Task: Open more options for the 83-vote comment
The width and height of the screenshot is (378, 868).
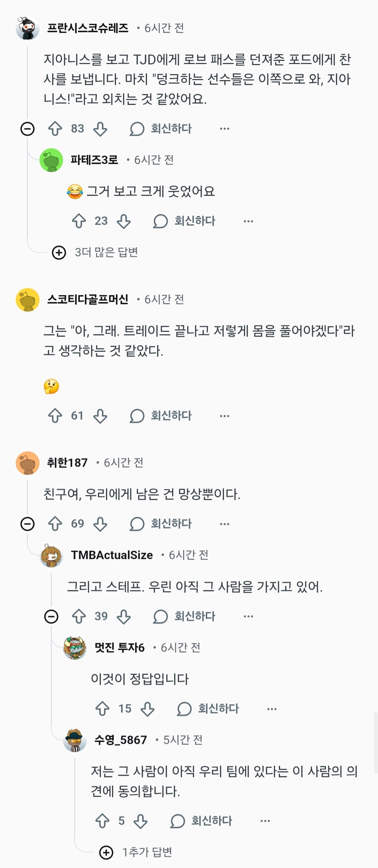Action: tap(224, 129)
